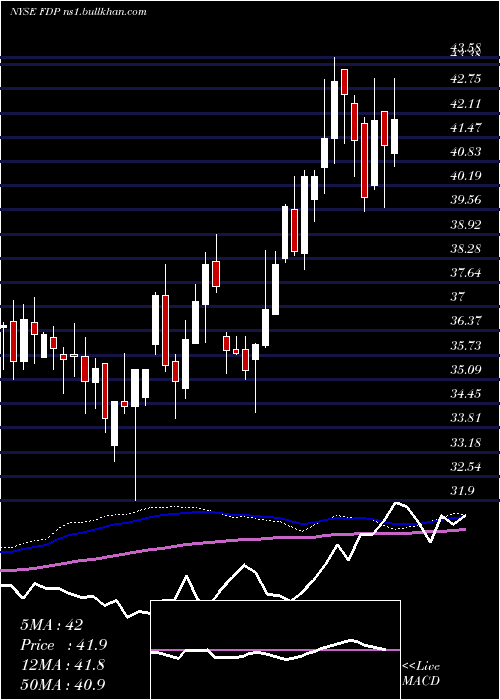Image resolution: width=500 pixels, height=700 pixels.
Task: Click the 33.18 price axis label
Action: coord(466,443)
